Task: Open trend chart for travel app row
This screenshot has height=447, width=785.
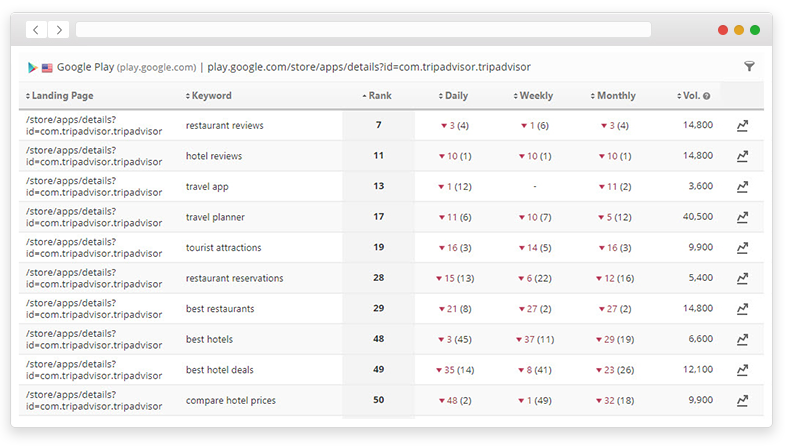Action: [742, 187]
